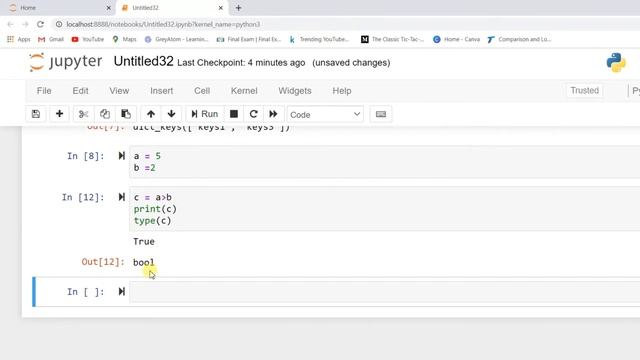Screen dimensions: 640x360
Task: Save notebook using the floppy disk icon
Action: coord(36,114)
